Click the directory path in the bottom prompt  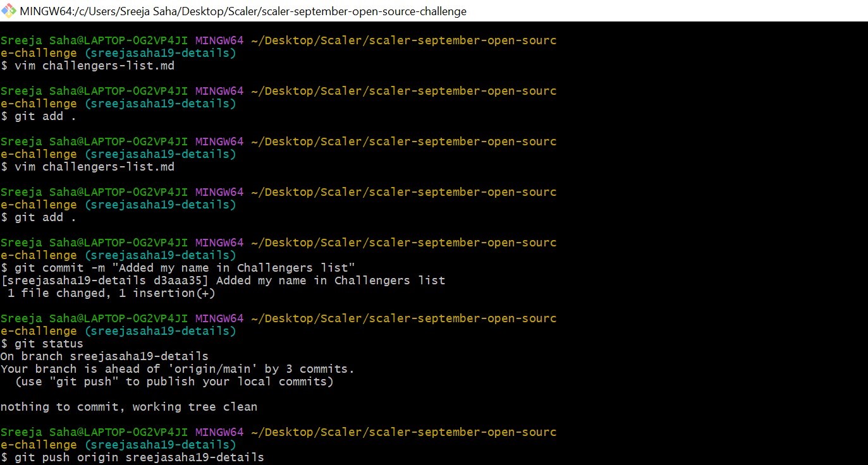point(403,432)
